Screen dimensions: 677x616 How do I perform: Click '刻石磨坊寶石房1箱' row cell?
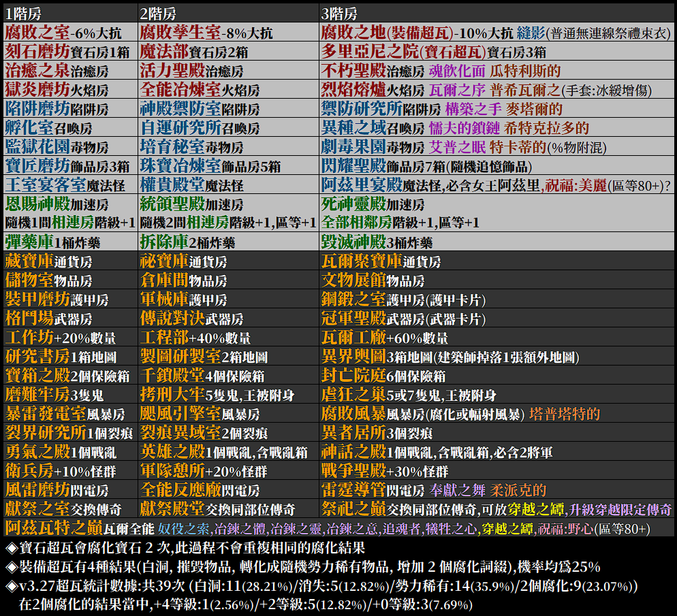click(x=70, y=51)
